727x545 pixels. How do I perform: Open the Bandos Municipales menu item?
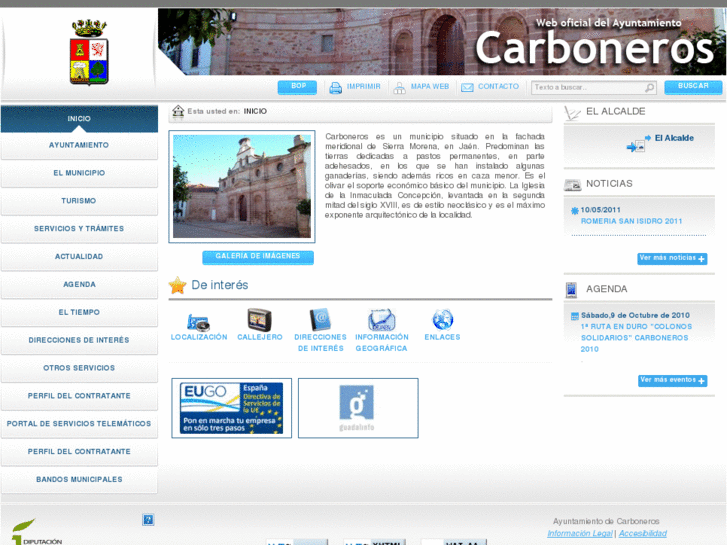click(x=79, y=480)
